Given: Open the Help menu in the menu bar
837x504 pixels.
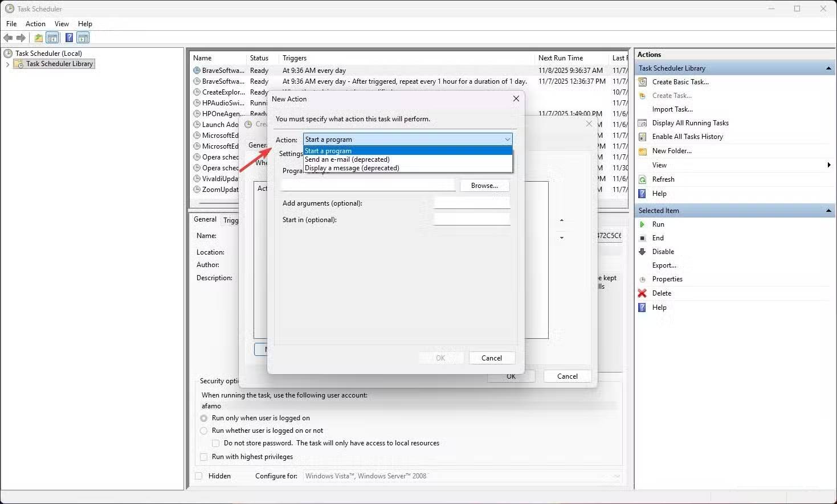Looking at the screenshot, I should (85, 24).
